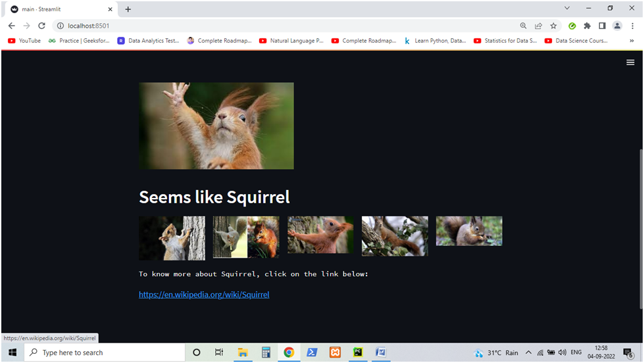Image resolution: width=644 pixels, height=363 pixels.
Task: Open XAMPP from taskbar
Action: click(335, 352)
